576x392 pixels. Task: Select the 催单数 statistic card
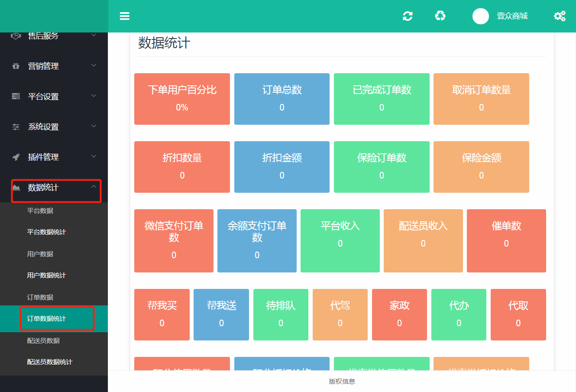pos(506,240)
